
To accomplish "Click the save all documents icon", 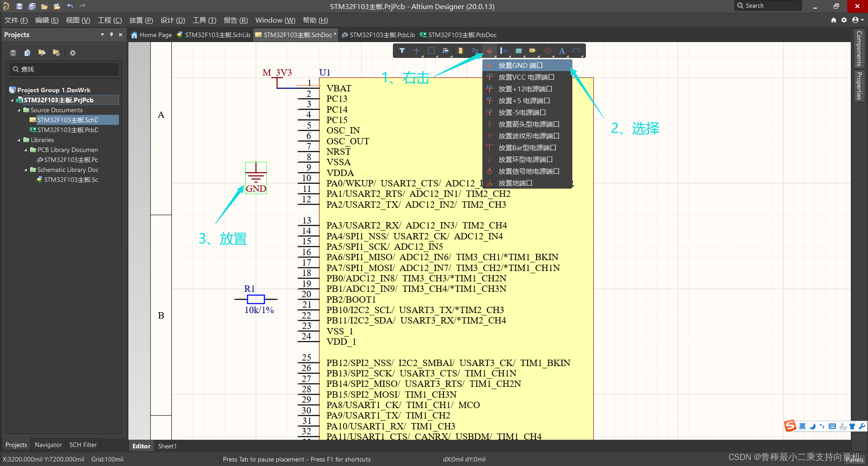I will [32, 6].
